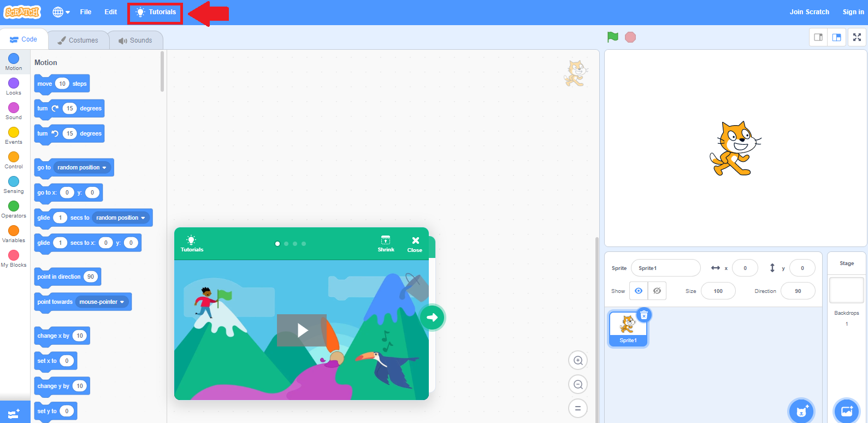Select third tutorial step dot

click(x=295, y=244)
